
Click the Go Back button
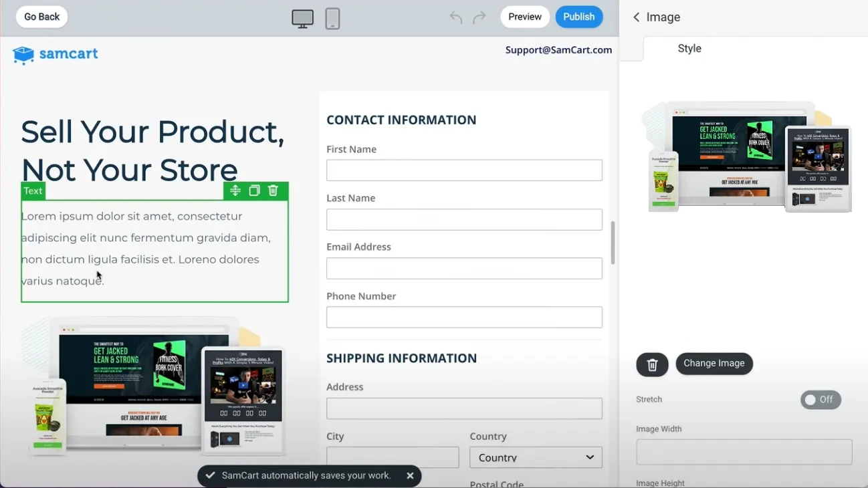click(42, 17)
